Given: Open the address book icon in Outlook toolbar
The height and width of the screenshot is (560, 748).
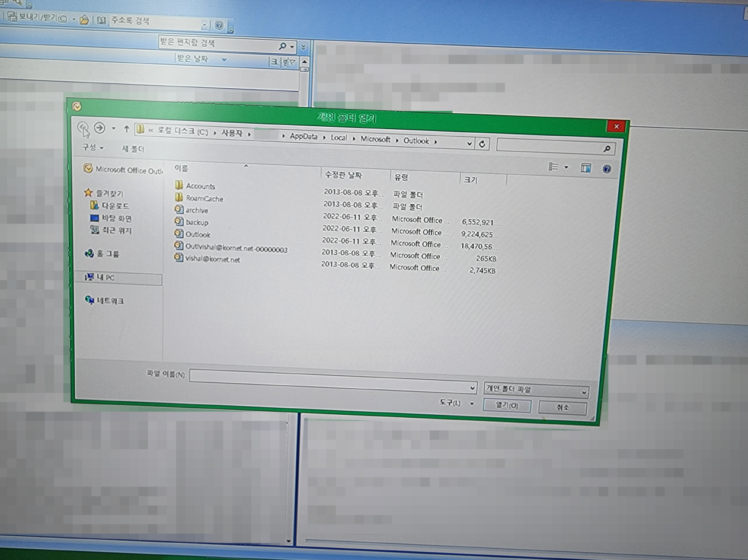Looking at the screenshot, I should [x=102, y=20].
